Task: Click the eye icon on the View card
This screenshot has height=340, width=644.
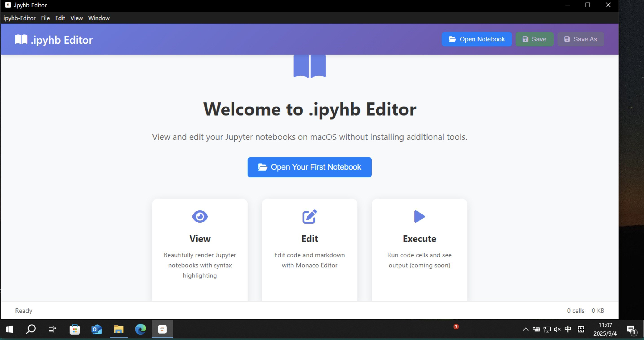Action: (x=199, y=216)
